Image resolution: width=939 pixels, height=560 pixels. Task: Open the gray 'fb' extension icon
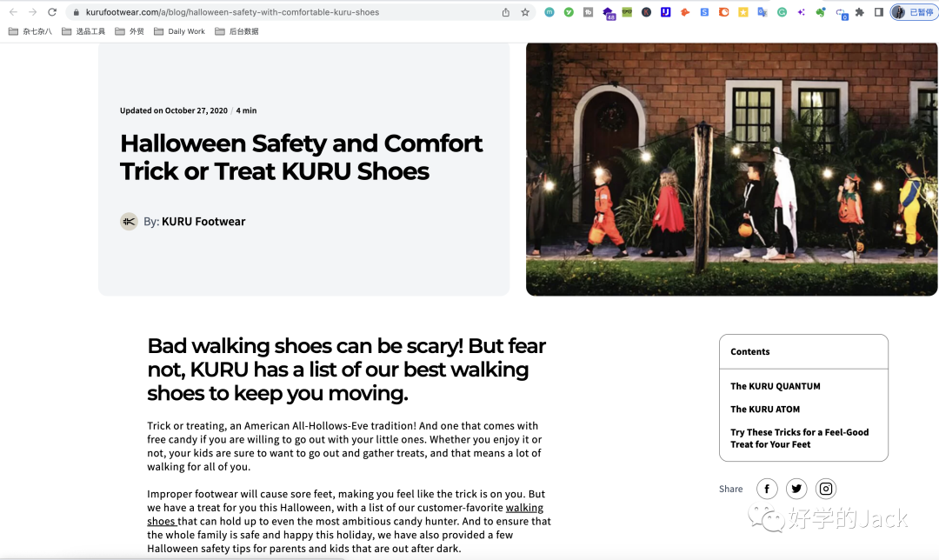588,12
